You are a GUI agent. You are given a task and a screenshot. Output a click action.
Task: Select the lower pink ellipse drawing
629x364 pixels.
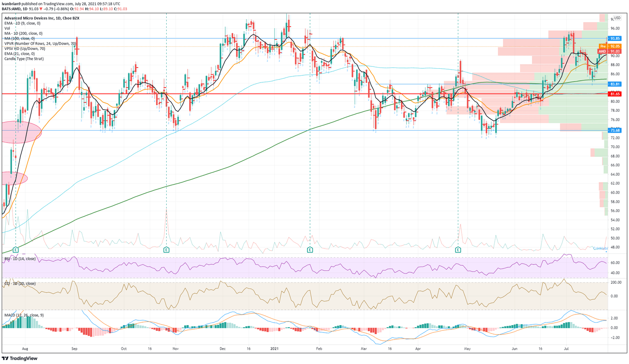pyautogui.click(x=14, y=178)
